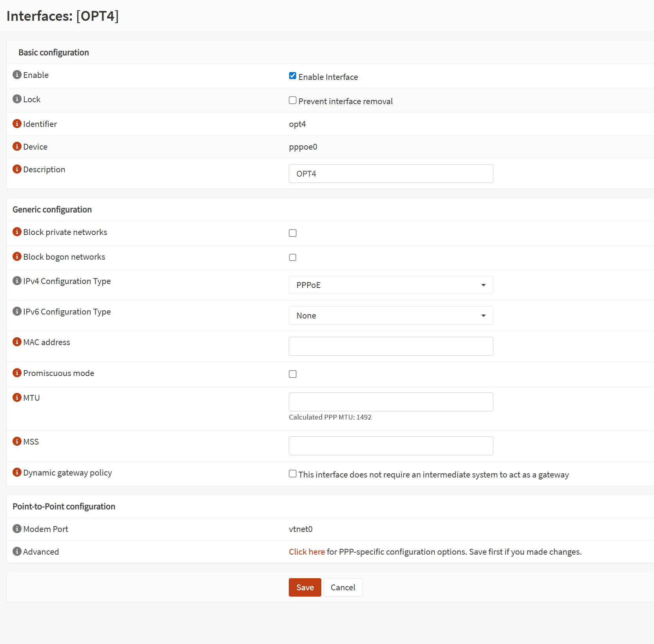The height and width of the screenshot is (644, 654).
Task: Click the info icon beside MAC address
Action: point(17,342)
